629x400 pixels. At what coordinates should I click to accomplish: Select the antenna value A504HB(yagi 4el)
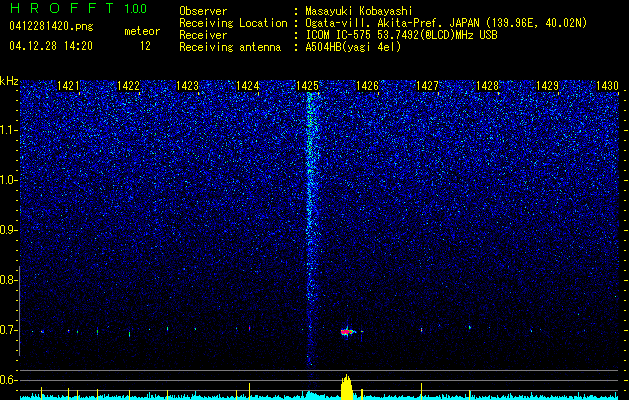353,47
